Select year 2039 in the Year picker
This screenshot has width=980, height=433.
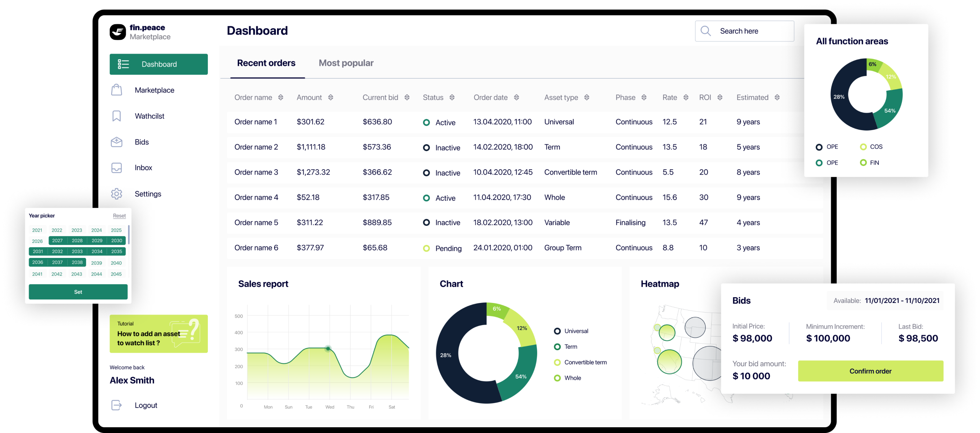pyautogui.click(x=96, y=263)
